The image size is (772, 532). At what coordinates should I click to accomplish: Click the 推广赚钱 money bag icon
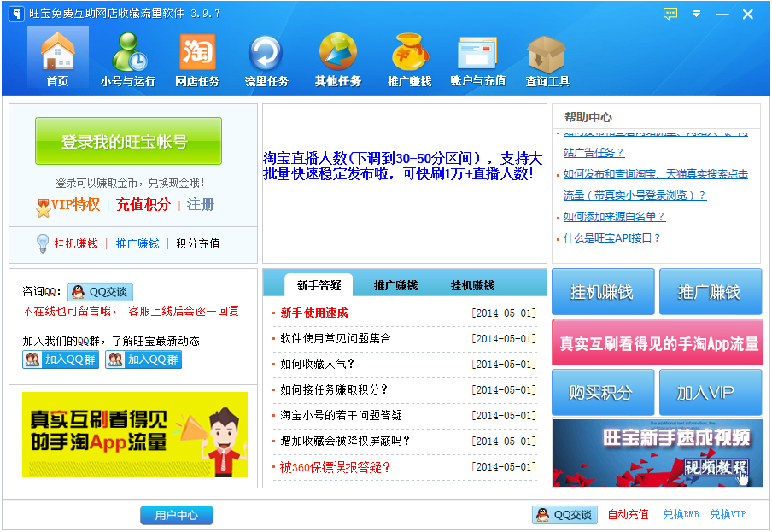tap(409, 53)
